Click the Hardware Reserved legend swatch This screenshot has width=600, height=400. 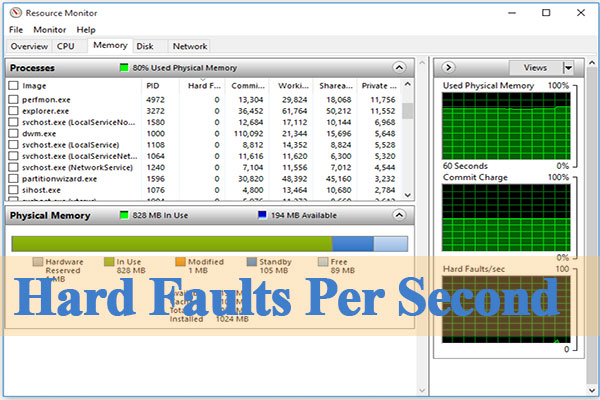click(x=38, y=262)
